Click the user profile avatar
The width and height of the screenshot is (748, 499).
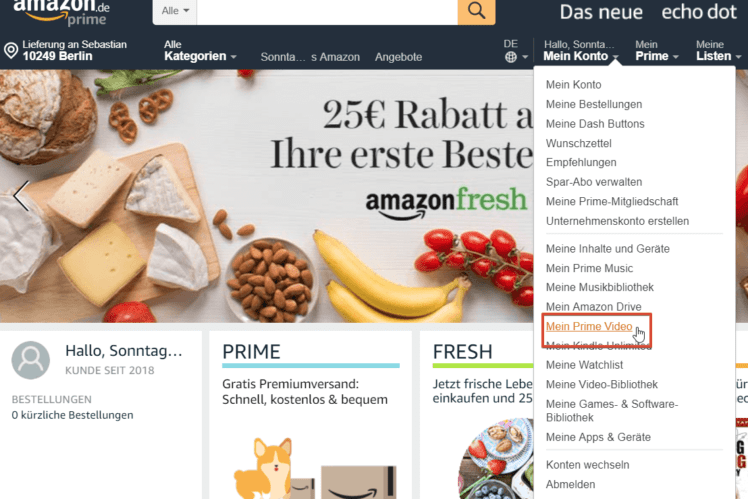31,360
